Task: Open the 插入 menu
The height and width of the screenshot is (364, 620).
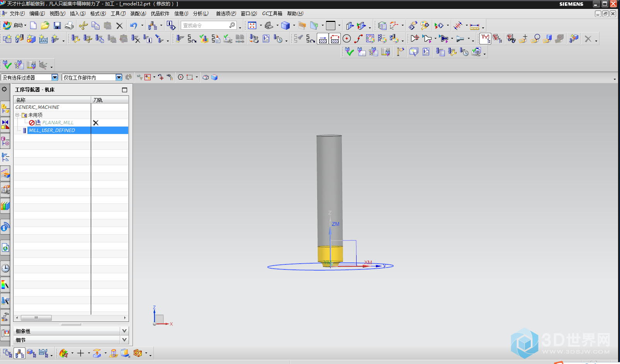Action: [78, 14]
